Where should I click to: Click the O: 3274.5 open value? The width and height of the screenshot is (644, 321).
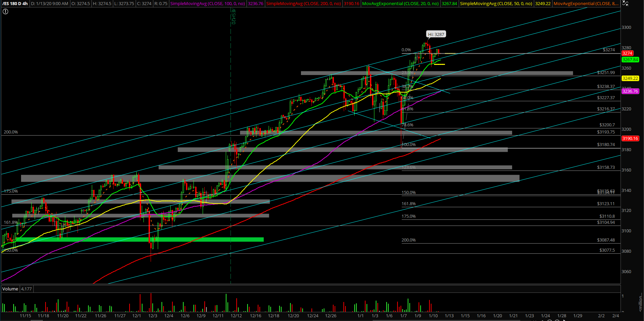coord(81,3)
